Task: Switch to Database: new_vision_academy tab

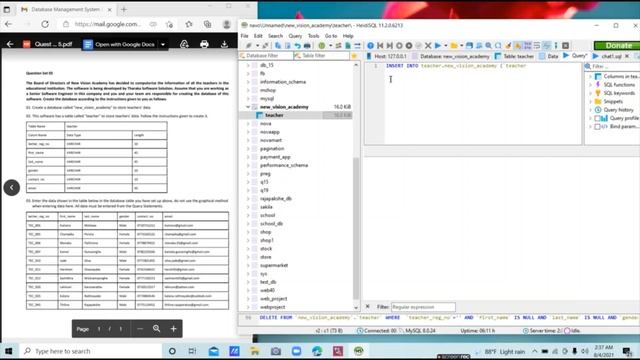Action: 451,56
